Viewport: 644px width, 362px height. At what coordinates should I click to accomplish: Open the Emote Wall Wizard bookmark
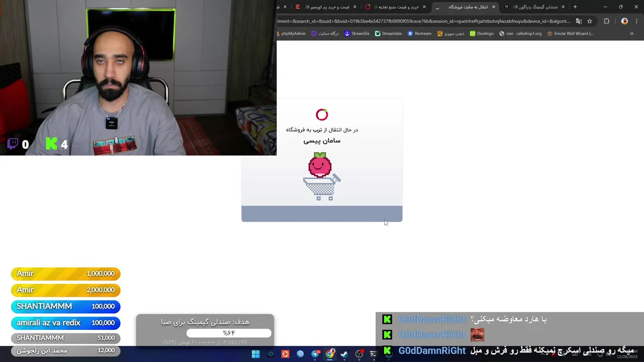pyautogui.click(x=571, y=34)
